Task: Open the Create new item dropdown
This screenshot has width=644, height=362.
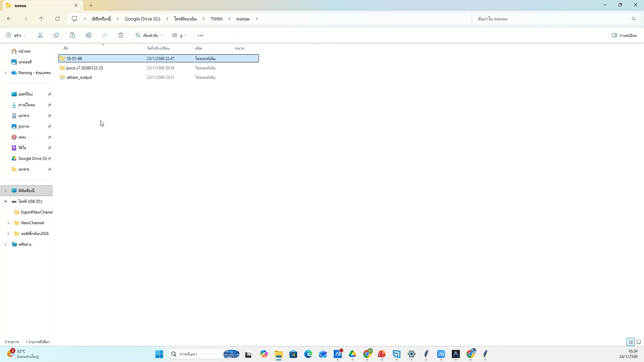Action: pos(16,36)
